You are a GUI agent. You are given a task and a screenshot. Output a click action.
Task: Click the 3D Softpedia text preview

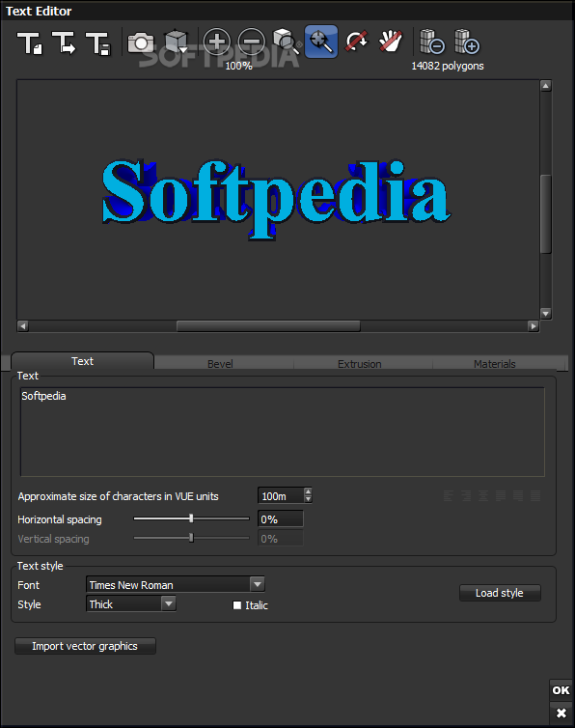(276, 199)
